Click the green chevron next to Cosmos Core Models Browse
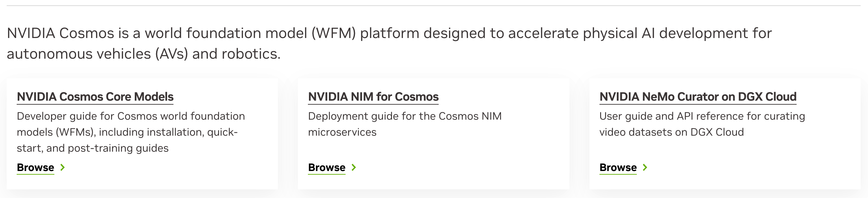 click(x=63, y=168)
